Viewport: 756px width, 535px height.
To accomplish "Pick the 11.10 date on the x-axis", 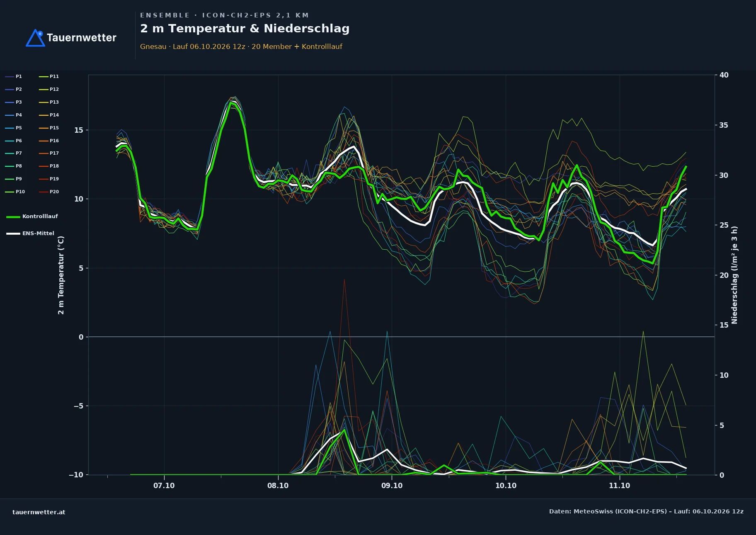I will click(x=619, y=486).
